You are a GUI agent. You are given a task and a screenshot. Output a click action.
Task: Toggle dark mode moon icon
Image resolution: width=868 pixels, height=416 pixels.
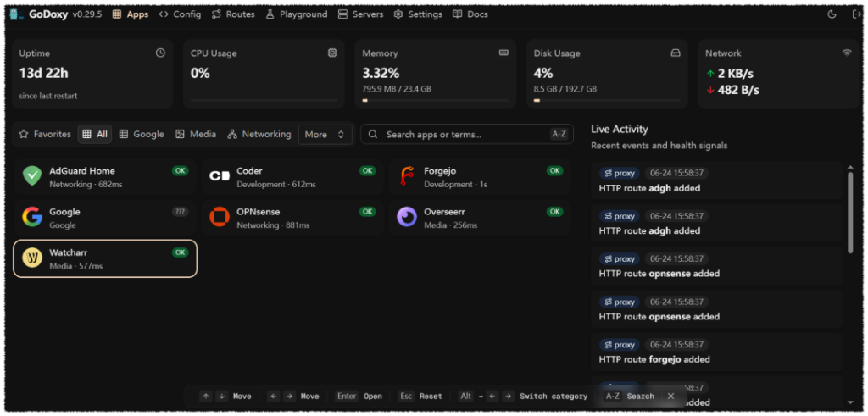tap(832, 14)
